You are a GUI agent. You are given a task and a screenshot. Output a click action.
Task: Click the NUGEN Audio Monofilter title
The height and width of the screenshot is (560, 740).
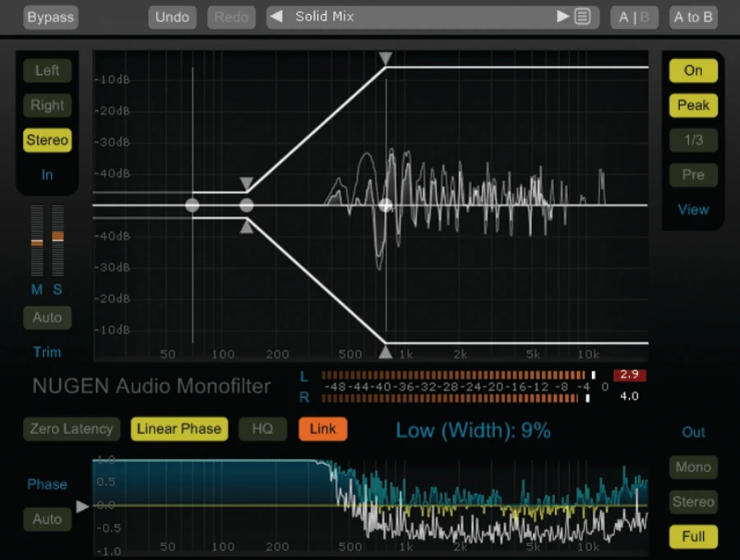pyautogui.click(x=151, y=386)
